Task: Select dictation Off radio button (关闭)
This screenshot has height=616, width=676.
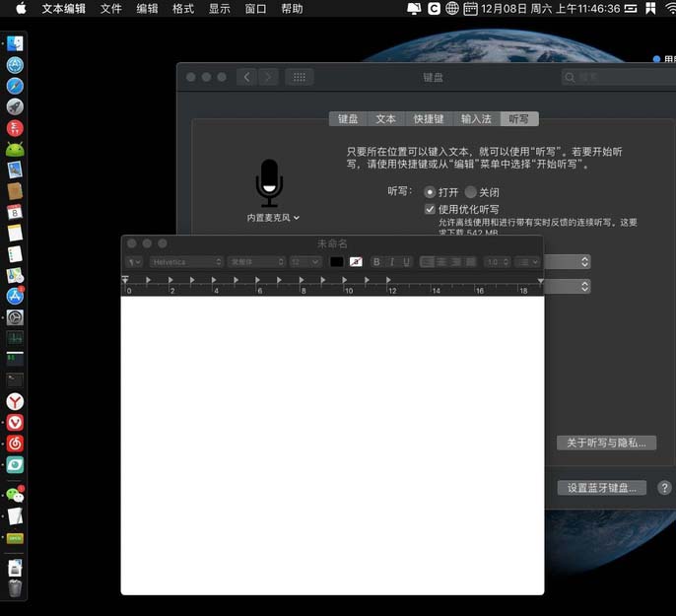Action: point(471,192)
